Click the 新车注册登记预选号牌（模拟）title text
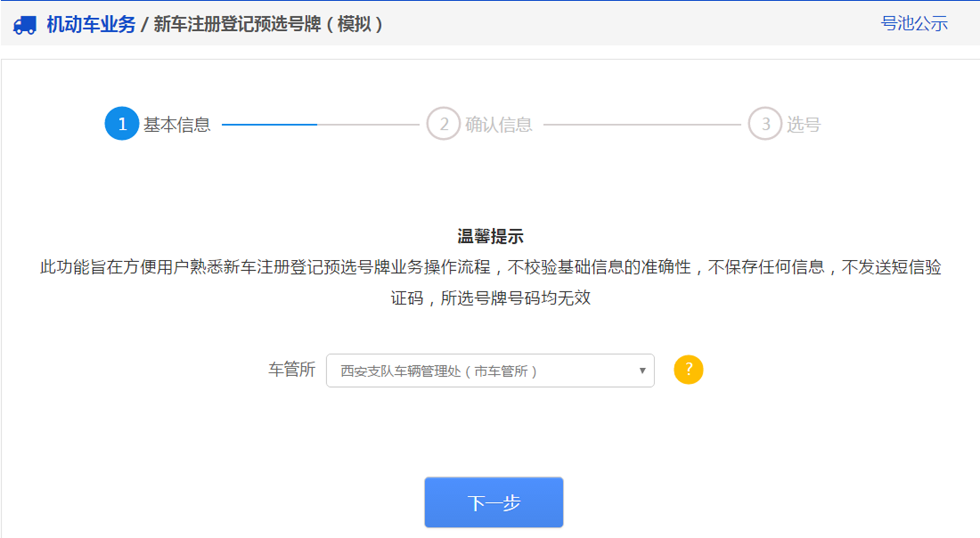The width and height of the screenshot is (980, 538). pos(268,25)
